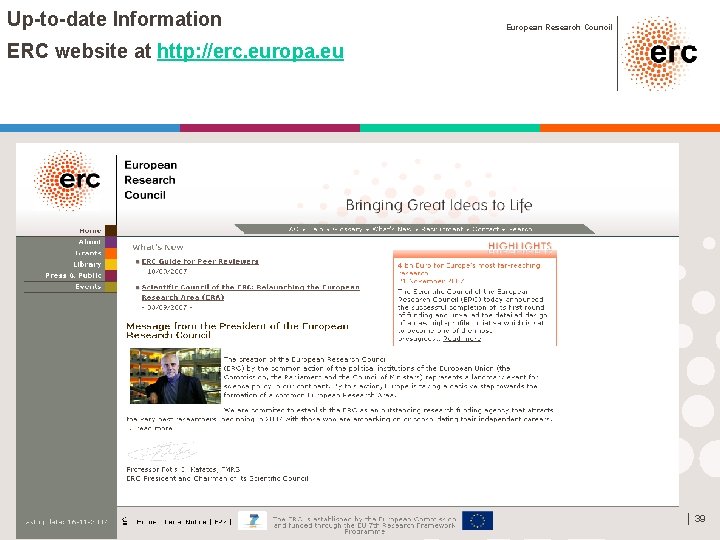Click the erc logo in slide header

pyautogui.click(x=660, y=53)
